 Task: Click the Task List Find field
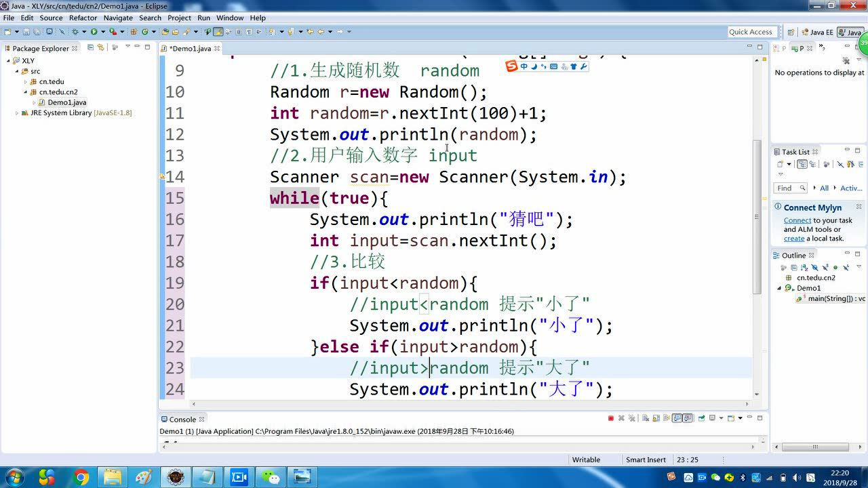790,188
